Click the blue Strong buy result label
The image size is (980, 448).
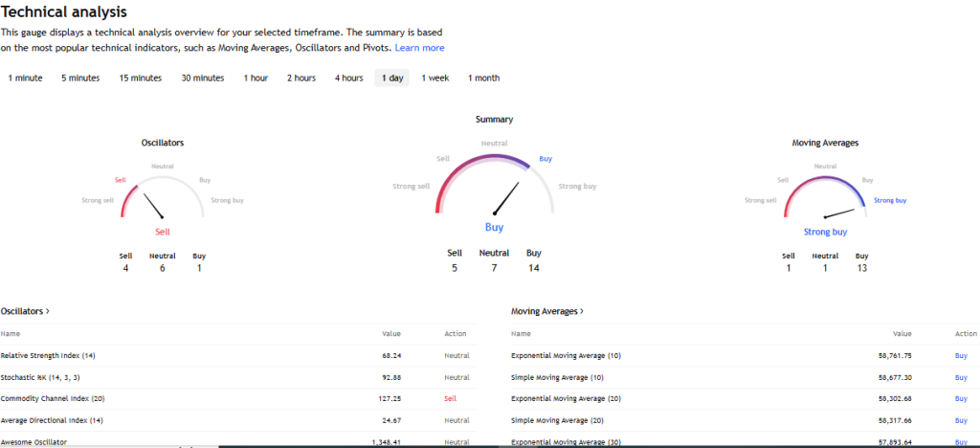(x=825, y=232)
